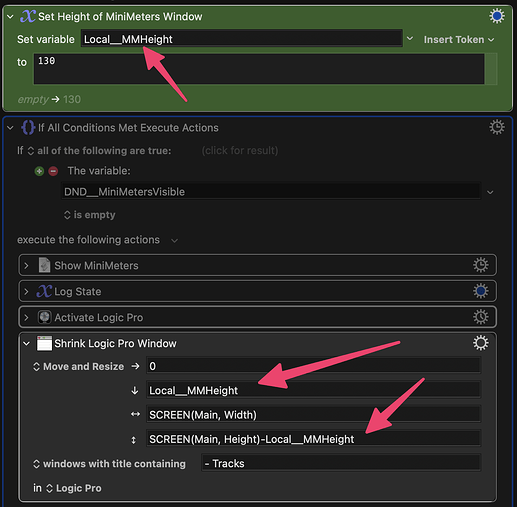Click the curly braces icon of If action
Viewport: 517px width, 507px height.
28,127
